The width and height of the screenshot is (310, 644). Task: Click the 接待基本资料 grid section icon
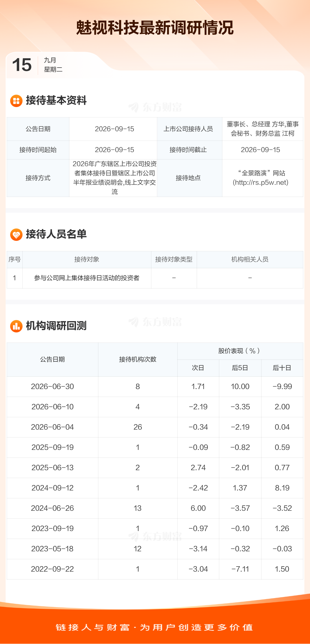pos(16,101)
